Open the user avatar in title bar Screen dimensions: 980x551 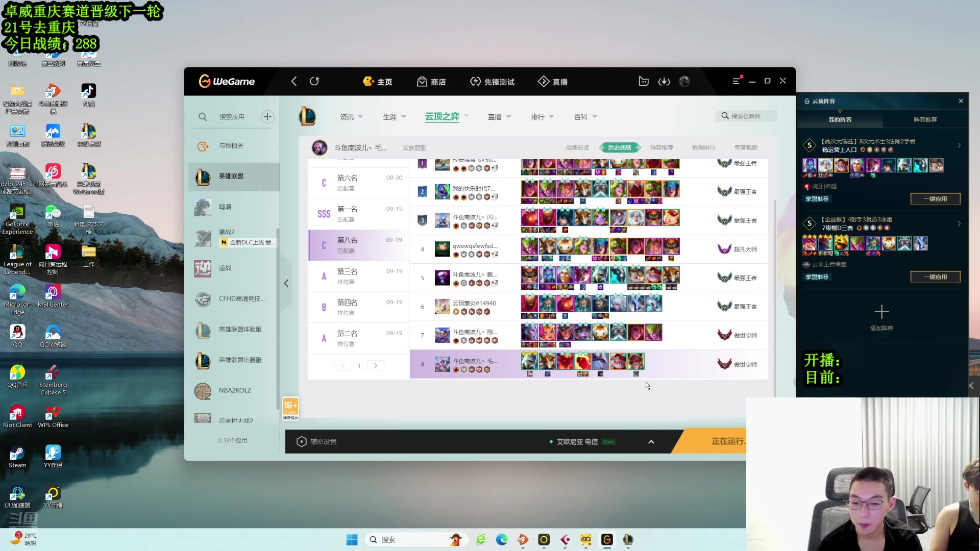point(684,82)
